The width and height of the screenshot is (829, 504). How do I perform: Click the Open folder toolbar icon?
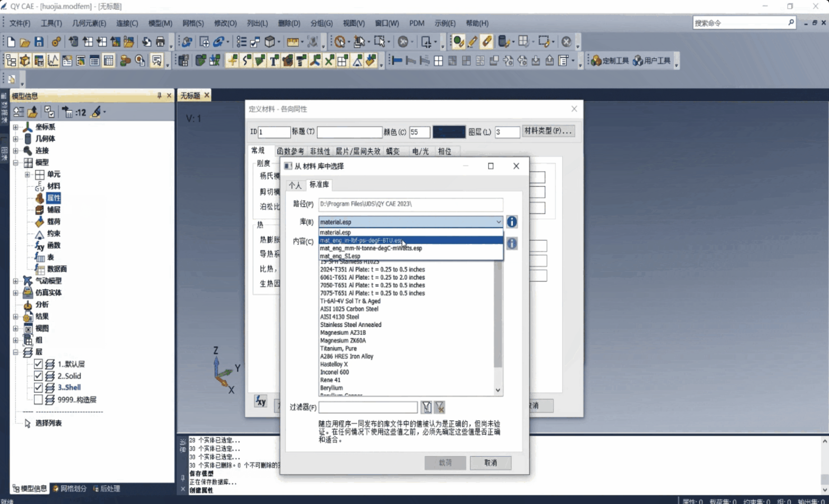tap(25, 42)
